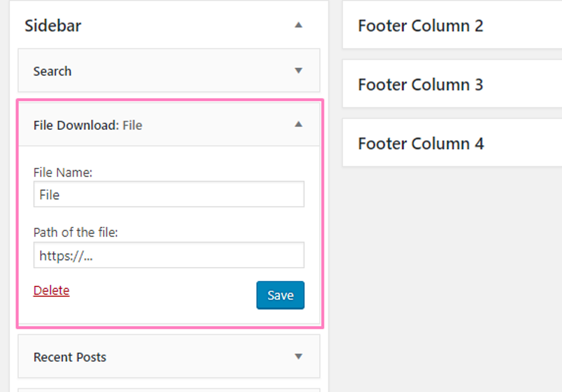The width and height of the screenshot is (562, 392).
Task: Click the partially visible widget below Recent Posts
Action: (x=169, y=389)
